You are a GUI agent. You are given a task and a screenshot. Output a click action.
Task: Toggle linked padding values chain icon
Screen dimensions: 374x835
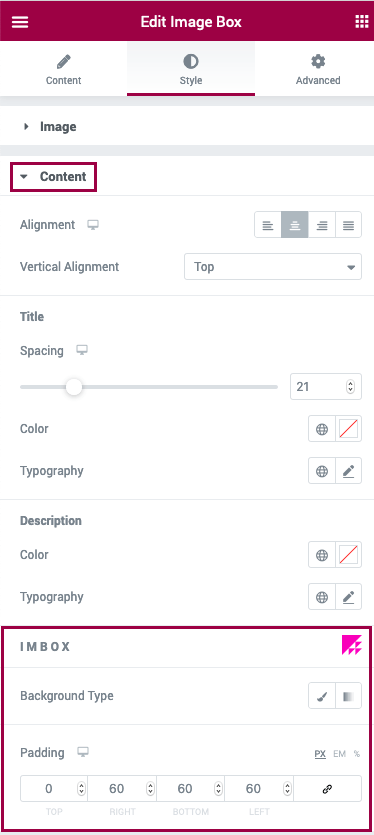click(x=328, y=789)
